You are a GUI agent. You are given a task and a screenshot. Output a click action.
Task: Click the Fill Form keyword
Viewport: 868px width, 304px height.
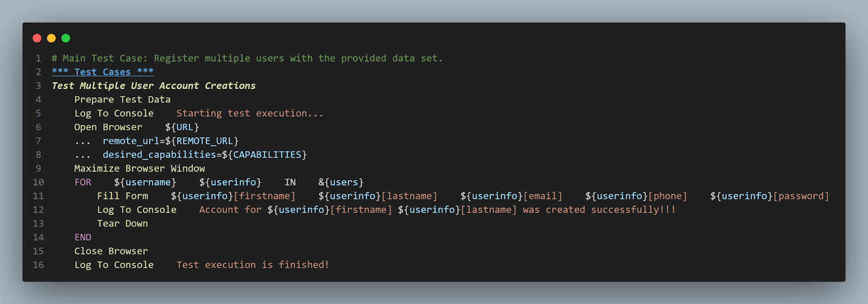pos(123,196)
